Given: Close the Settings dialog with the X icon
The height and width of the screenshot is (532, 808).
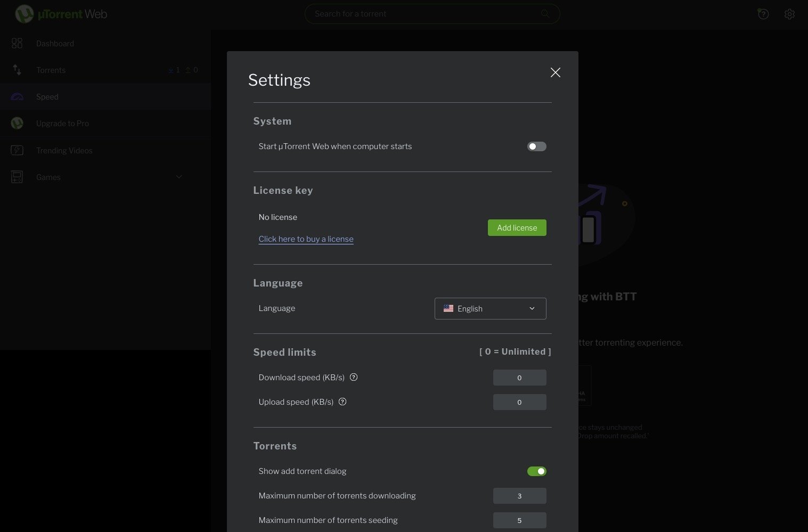Looking at the screenshot, I should click(x=555, y=72).
